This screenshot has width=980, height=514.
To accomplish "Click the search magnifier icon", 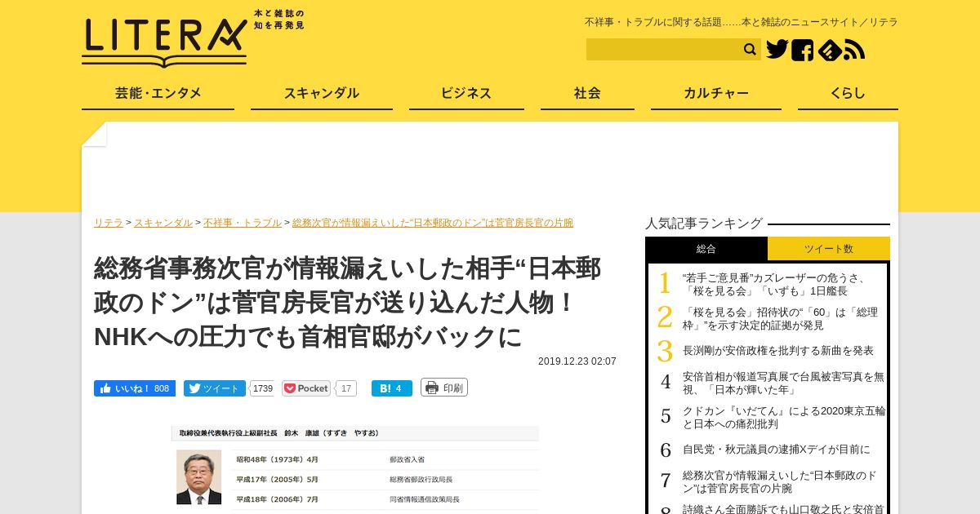I will point(750,50).
